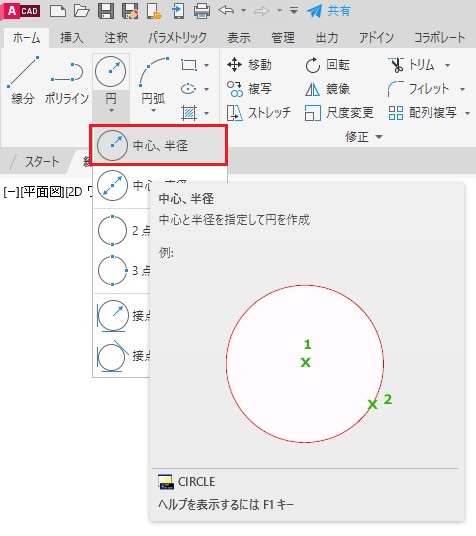Choose the three-tangent circle icon

click(112, 356)
